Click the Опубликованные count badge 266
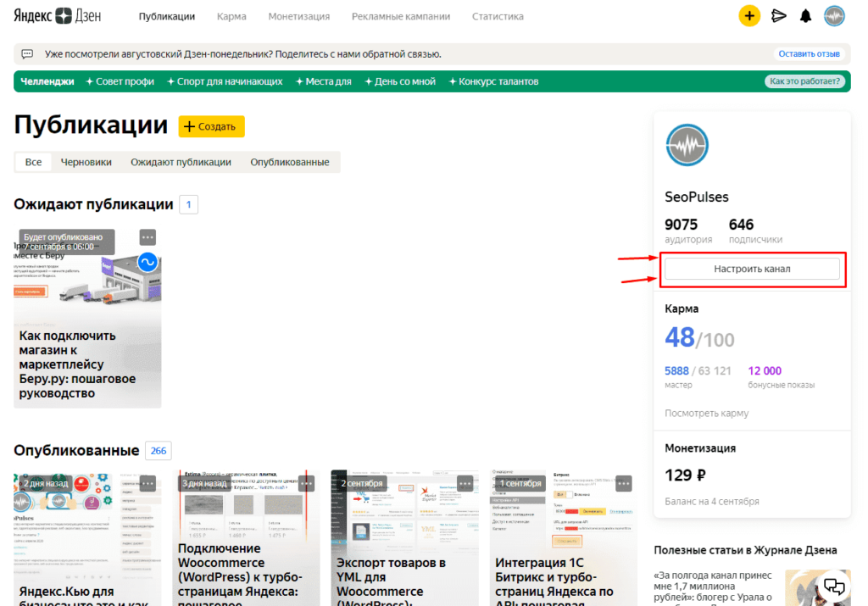This screenshot has height=606, width=868. point(159,451)
